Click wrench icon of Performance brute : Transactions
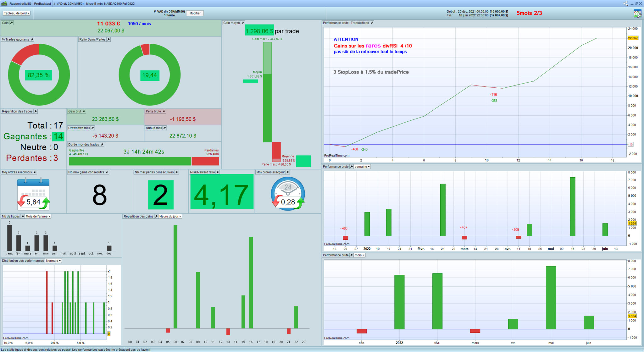The image size is (644, 352). pyautogui.click(x=372, y=23)
